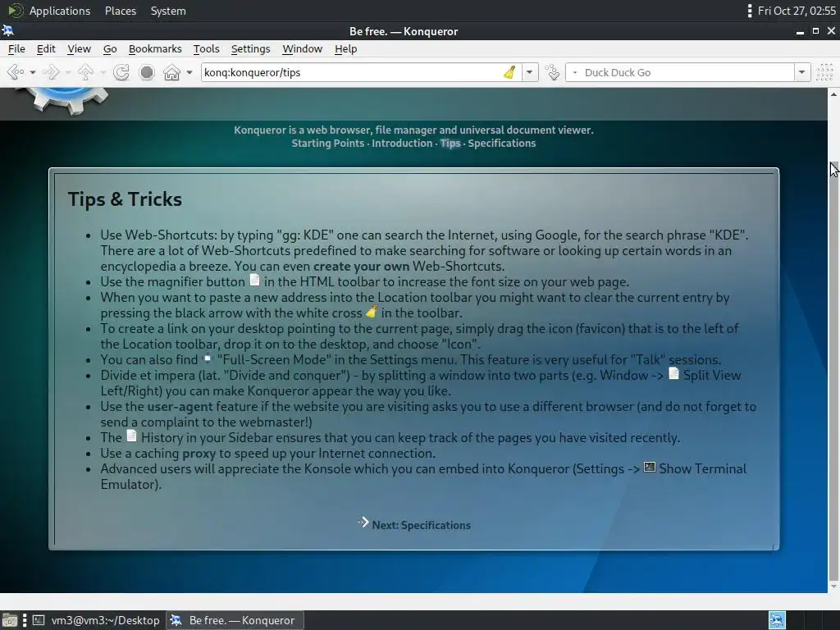This screenshot has width=840, height=630.
Task: Click the bookmark icon beside the location bar
Action: (x=552, y=72)
